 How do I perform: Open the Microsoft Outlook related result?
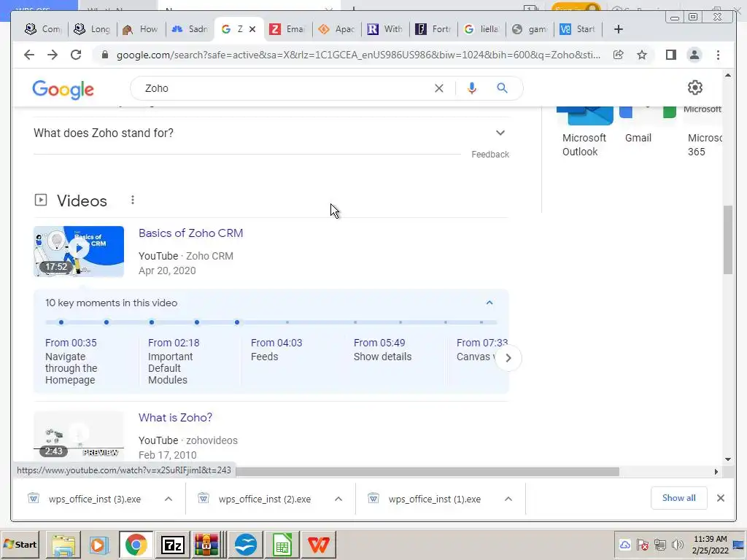click(x=584, y=131)
